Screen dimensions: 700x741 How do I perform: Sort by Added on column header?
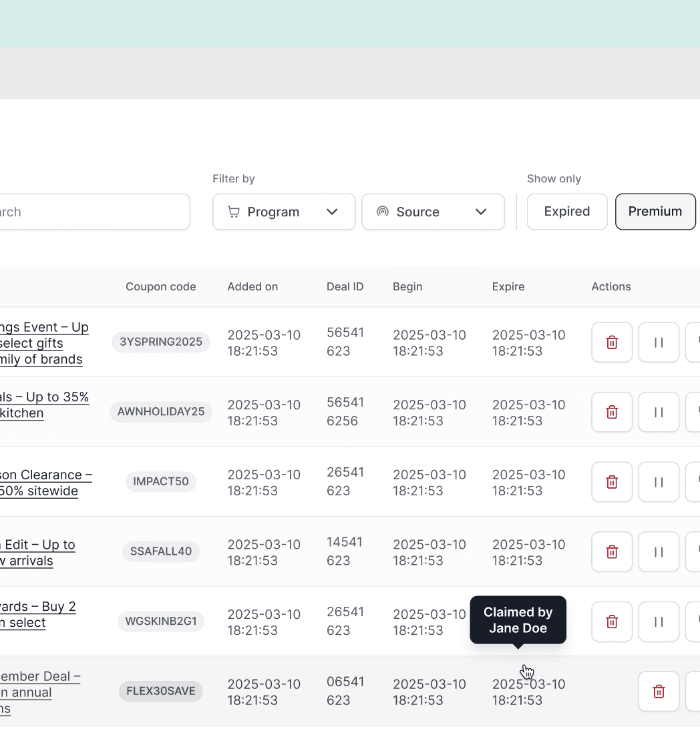[252, 286]
